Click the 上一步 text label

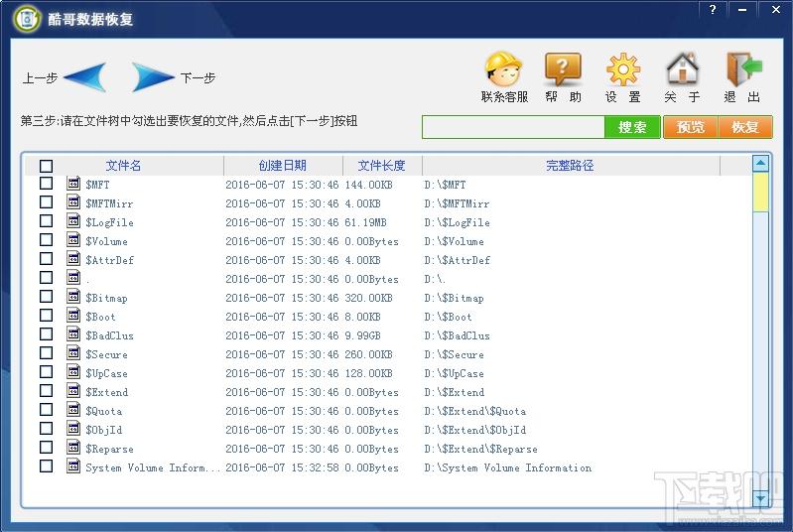pos(41,77)
